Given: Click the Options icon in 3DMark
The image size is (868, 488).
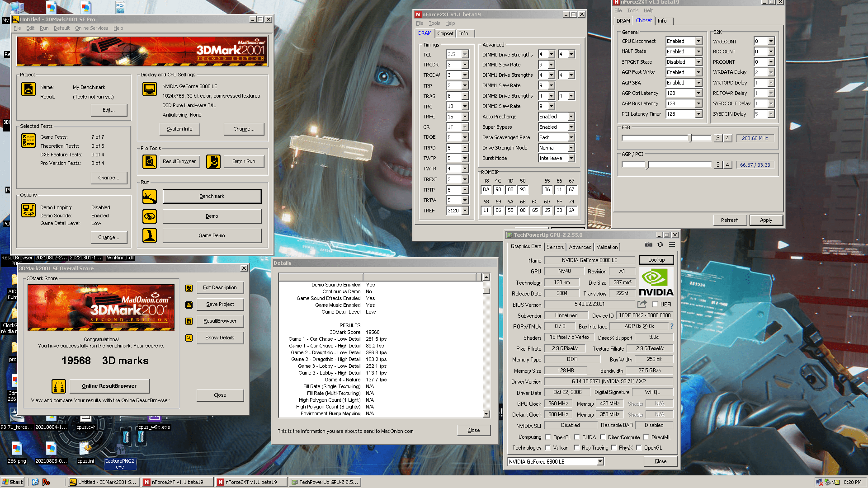Looking at the screenshot, I should coord(28,210).
